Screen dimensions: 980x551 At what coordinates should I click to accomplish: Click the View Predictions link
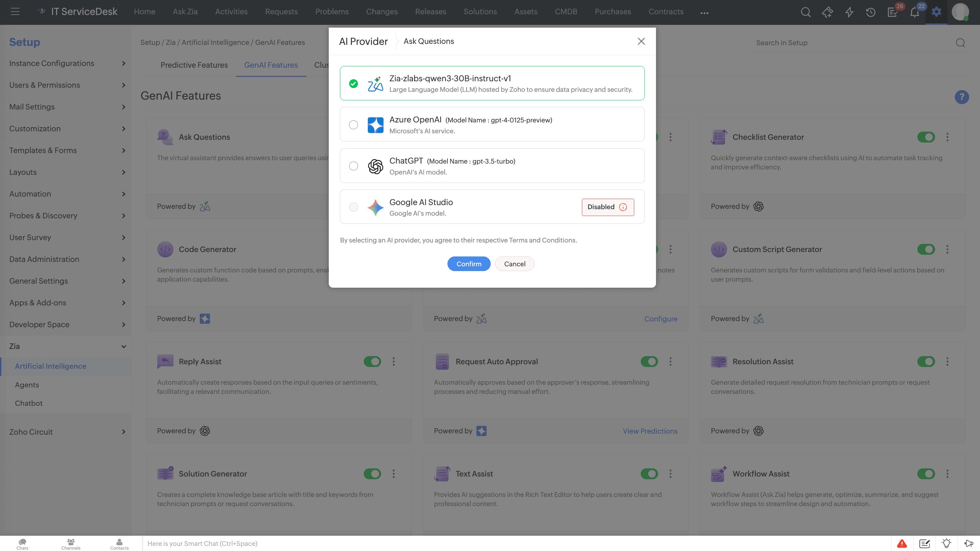pos(650,431)
